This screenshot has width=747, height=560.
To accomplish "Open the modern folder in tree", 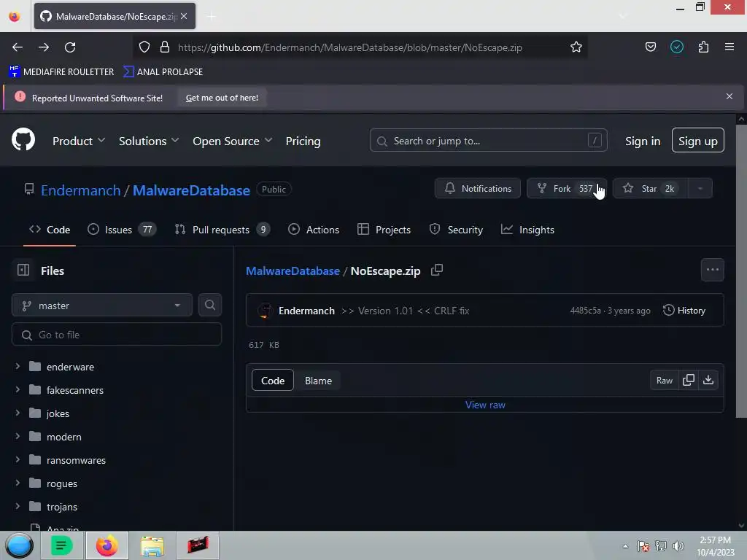I will click(x=64, y=437).
